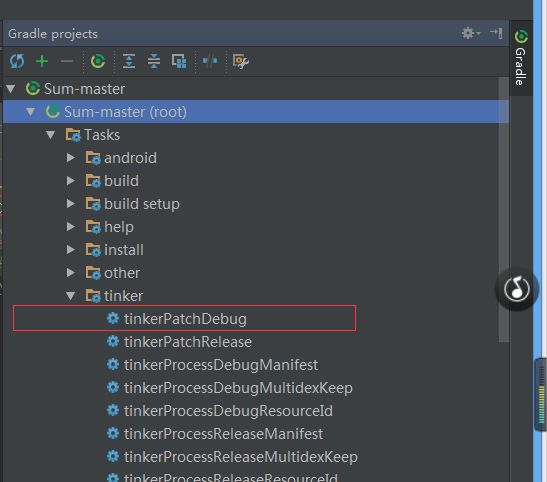
Task: Click gear icon of tinkerProcessDebugMultidexKeep
Action: pos(113,387)
